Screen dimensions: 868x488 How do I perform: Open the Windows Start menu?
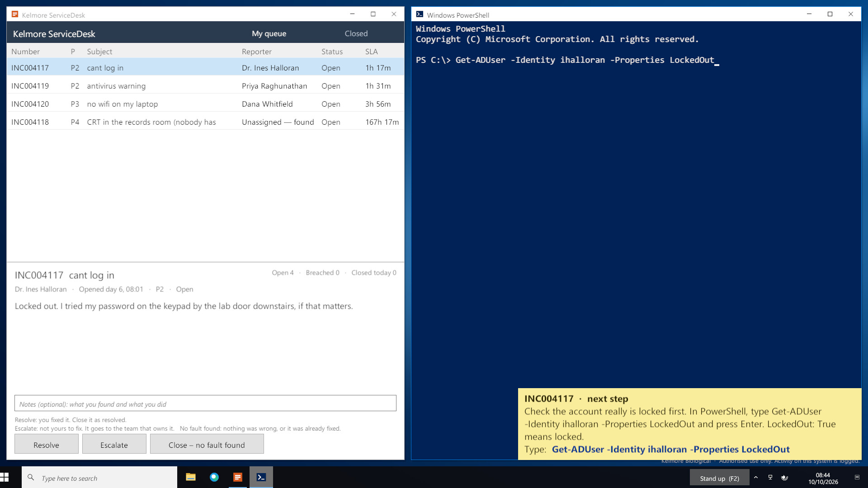point(5,477)
